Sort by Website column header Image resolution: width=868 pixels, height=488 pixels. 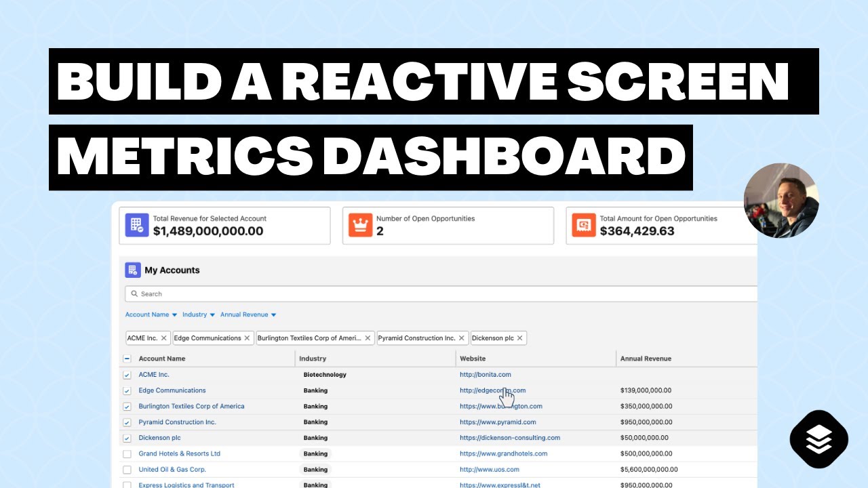[473, 359]
